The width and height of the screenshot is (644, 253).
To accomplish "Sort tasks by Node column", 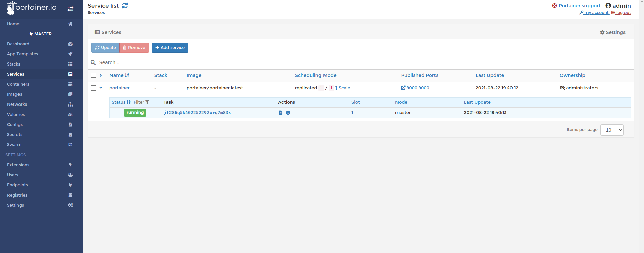I will 401,102.
